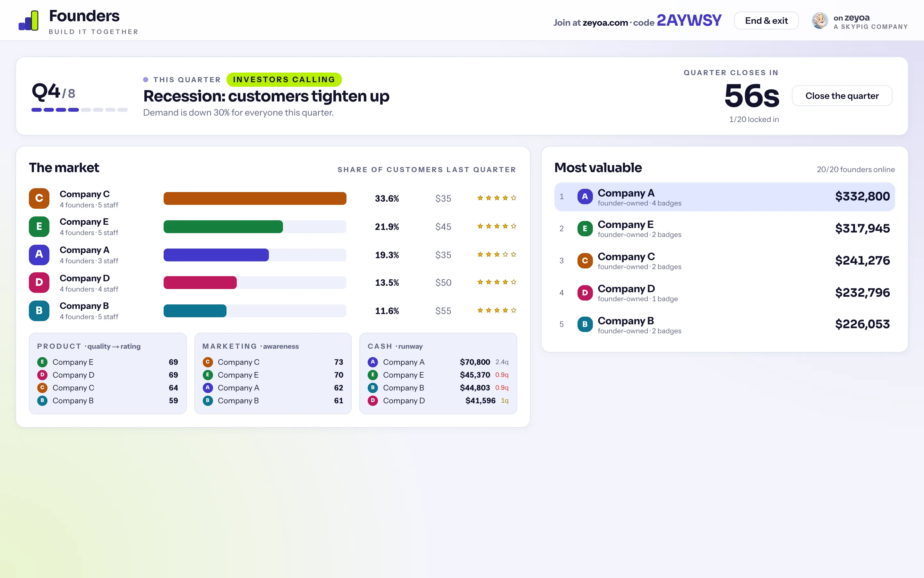Click Company D icon in Cash panel
924x578 pixels.
pos(373,400)
